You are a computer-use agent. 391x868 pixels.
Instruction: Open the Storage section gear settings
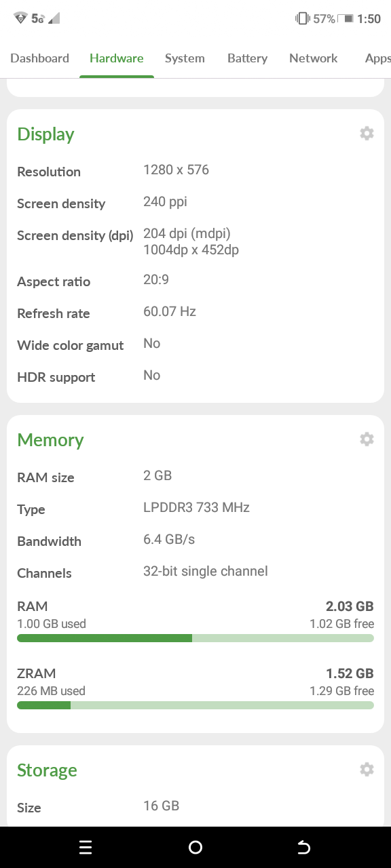tap(367, 770)
